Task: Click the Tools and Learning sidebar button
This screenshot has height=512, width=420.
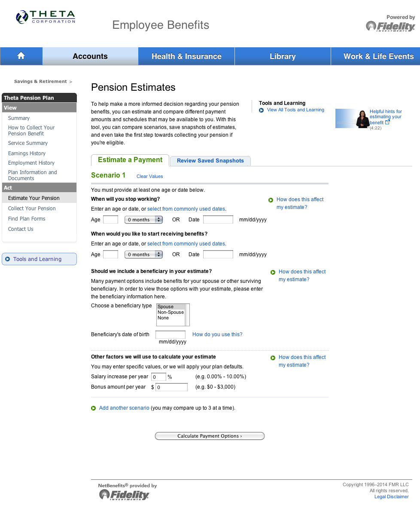Action: (39, 259)
